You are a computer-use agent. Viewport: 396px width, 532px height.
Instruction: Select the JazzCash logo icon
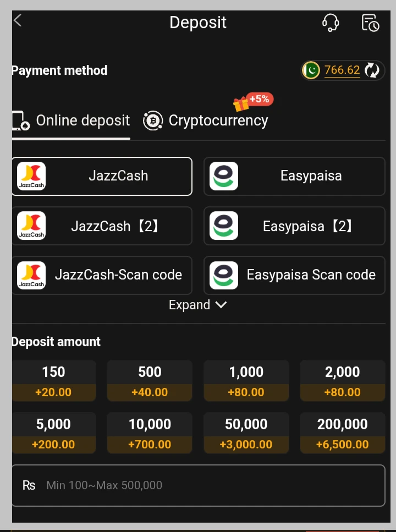point(31,176)
